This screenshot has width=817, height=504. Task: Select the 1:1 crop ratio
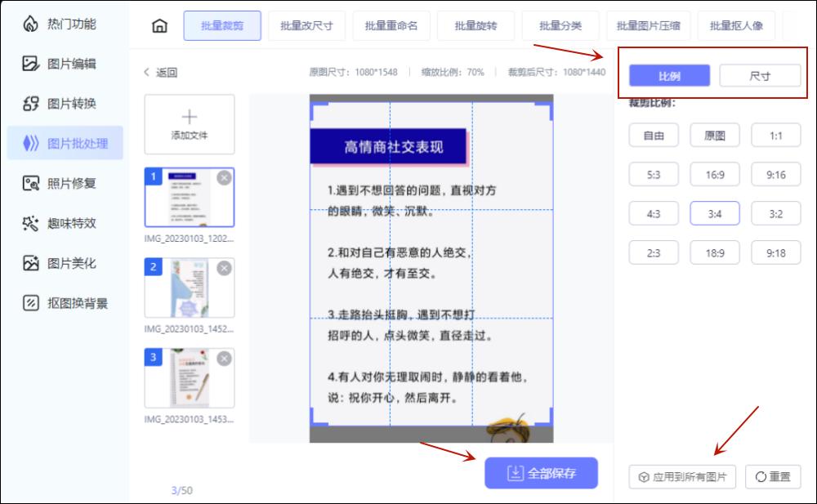tap(775, 135)
